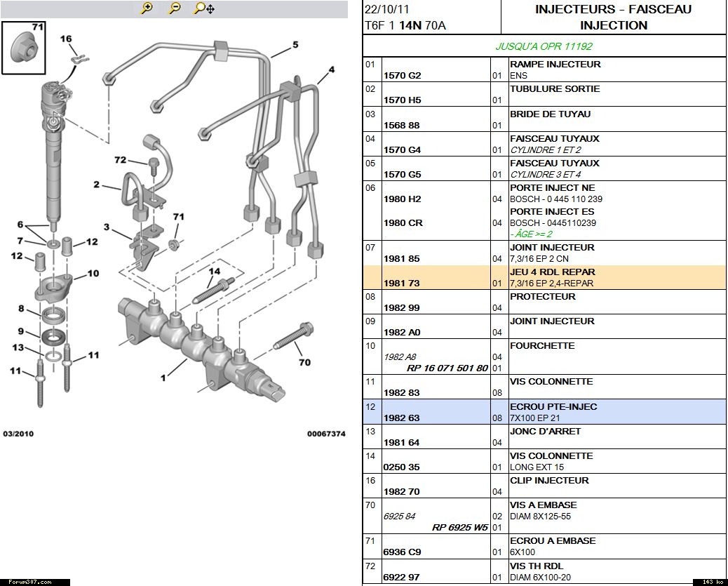Click part number 1980 CR
Image resolution: width=728 pixels, height=586 pixels.
[x=403, y=223]
